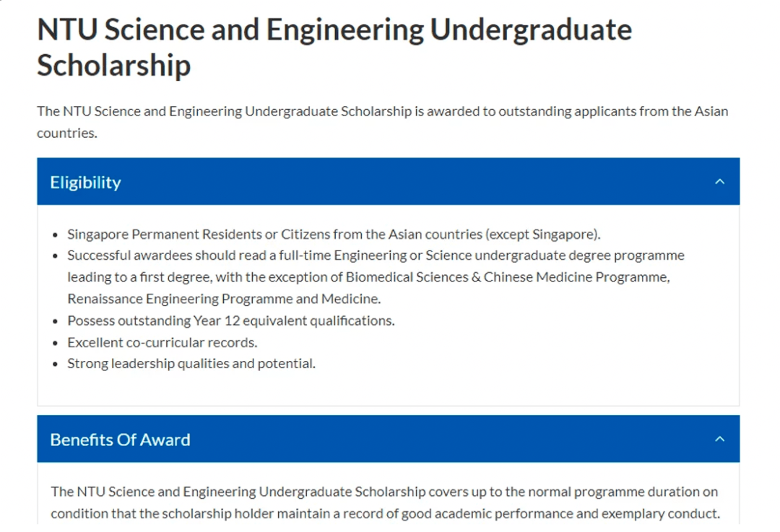This screenshot has width=780, height=532.
Task: Click the Biomedical Sciences & Chinese Medicine line
Action: coord(368,277)
